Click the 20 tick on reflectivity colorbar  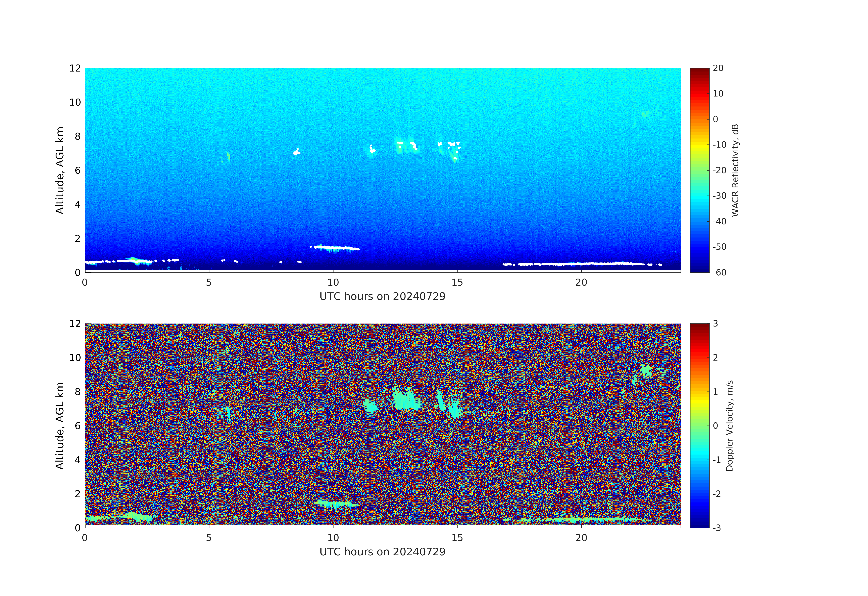click(x=718, y=68)
